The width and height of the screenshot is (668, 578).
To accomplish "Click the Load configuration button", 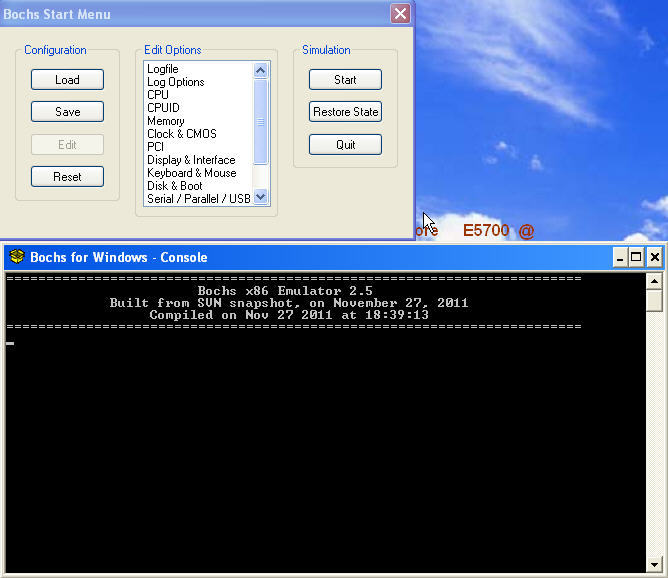I will 67,80.
